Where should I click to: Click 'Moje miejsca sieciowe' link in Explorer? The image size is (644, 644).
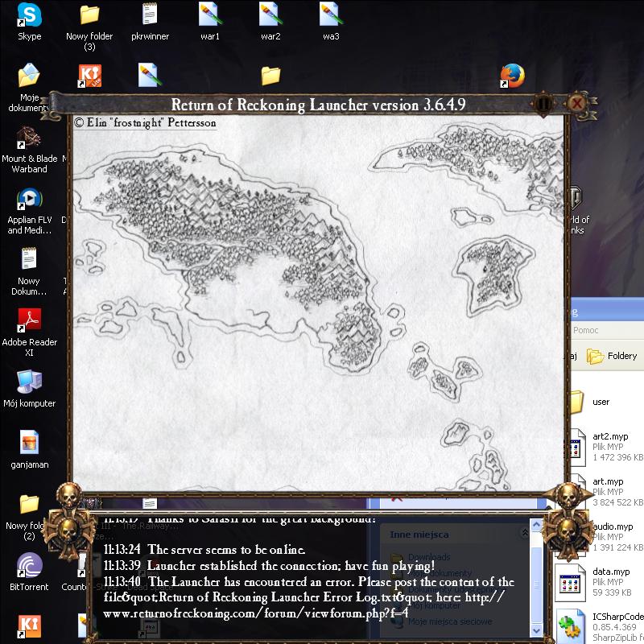click(x=449, y=621)
